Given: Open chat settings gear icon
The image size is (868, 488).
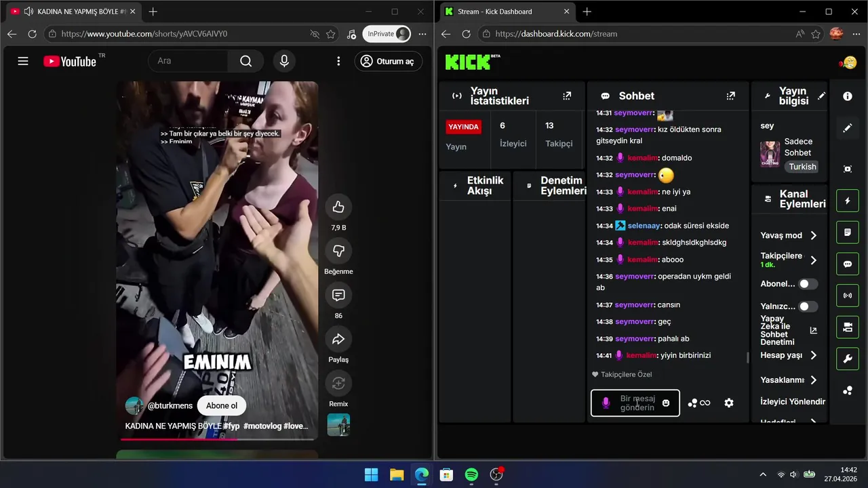Looking at the screenshot, I should coord(729,403).
